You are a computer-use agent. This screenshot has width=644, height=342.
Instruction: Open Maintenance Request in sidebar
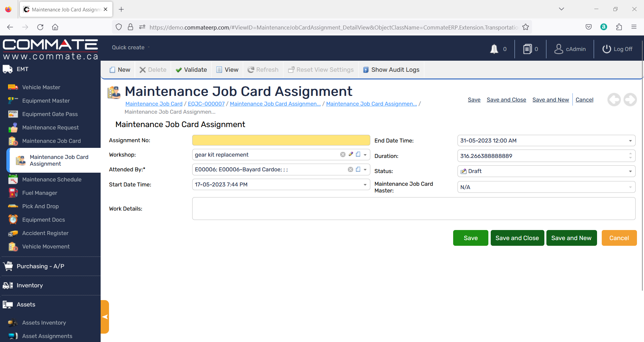coord(50,127)
